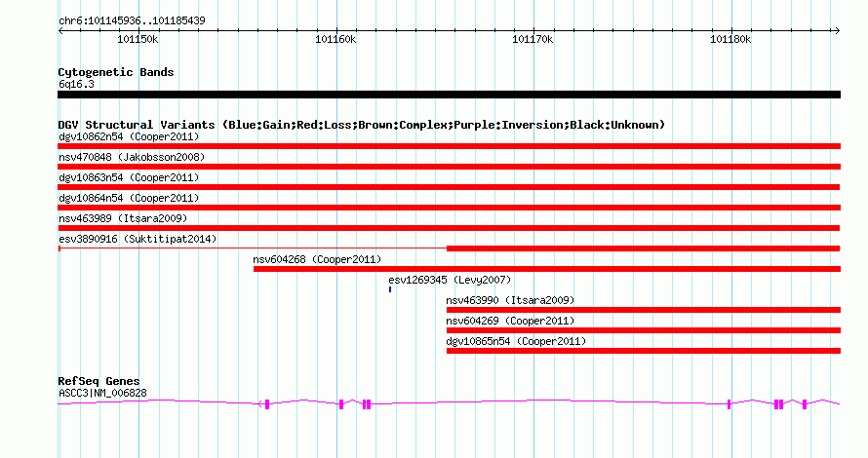This screenshot has width=868, height=458.
Task: Click the red bar under dgv10865n54
Action: [644, 351]
